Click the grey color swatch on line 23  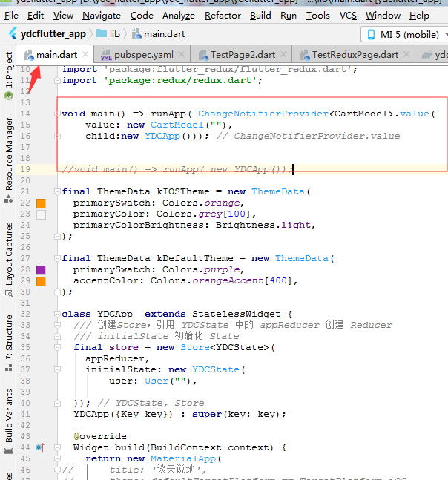[x=41, y=214]
